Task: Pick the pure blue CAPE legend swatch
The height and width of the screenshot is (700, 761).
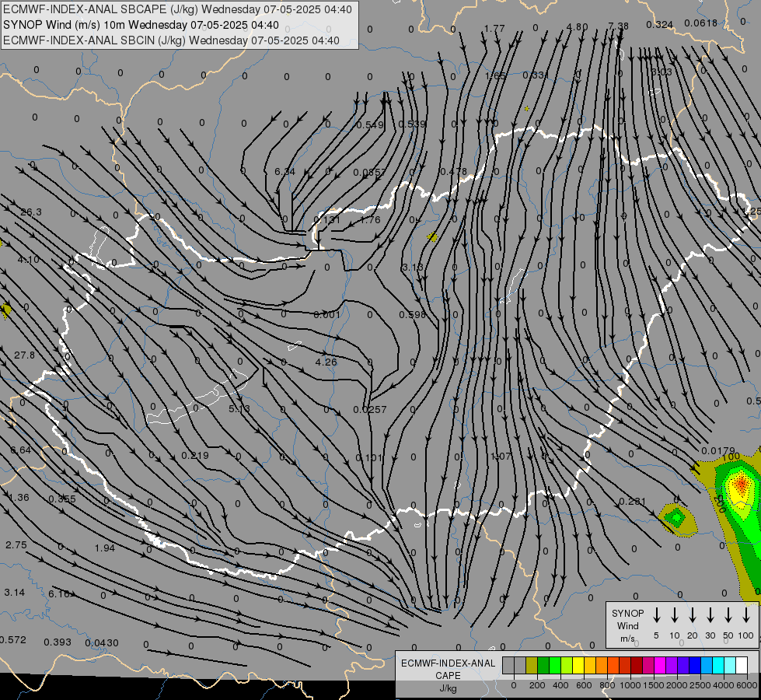Action: (x=695, y=666)
